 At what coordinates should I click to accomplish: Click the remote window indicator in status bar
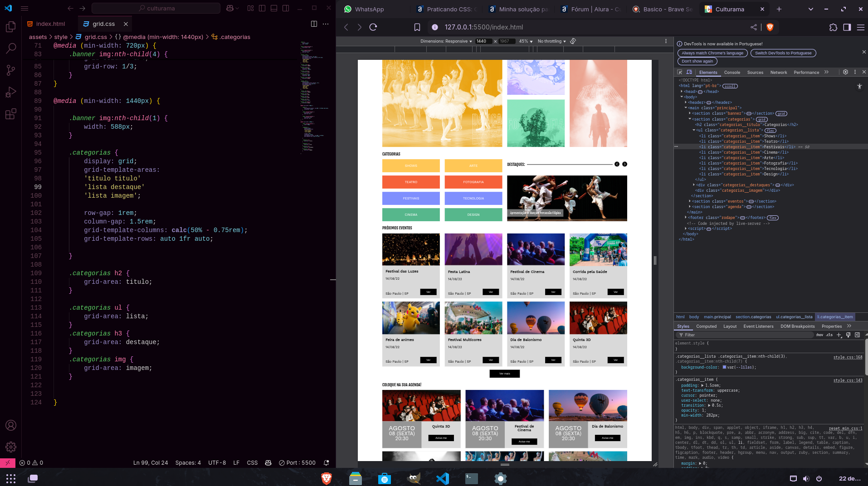coord(8,463)
